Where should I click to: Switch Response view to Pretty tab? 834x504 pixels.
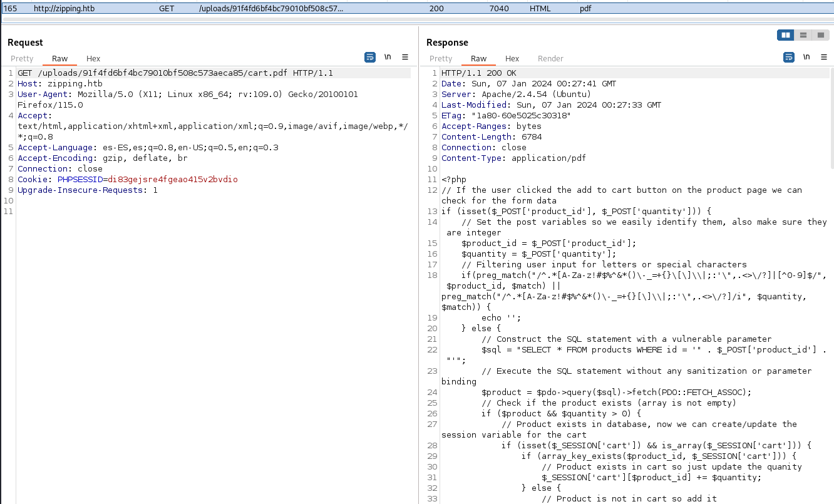coord(441,58)
